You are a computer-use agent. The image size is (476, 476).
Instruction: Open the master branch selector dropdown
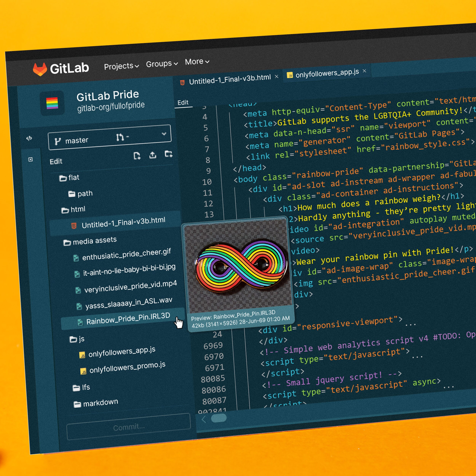coord(110,137)
